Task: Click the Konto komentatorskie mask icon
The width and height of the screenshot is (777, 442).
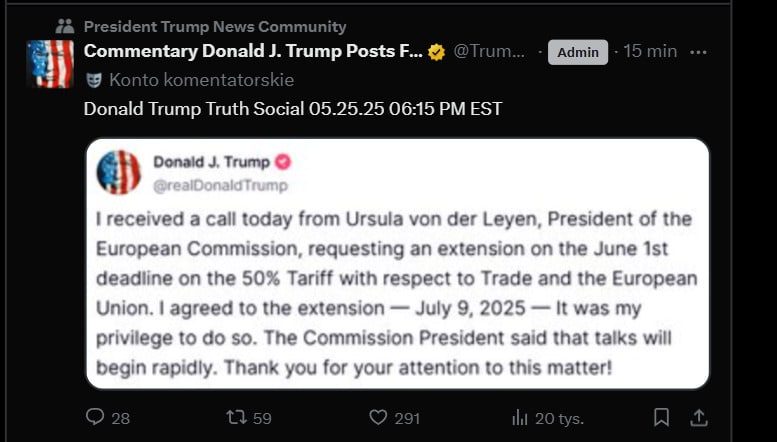Action: click(x=94, y=80)
